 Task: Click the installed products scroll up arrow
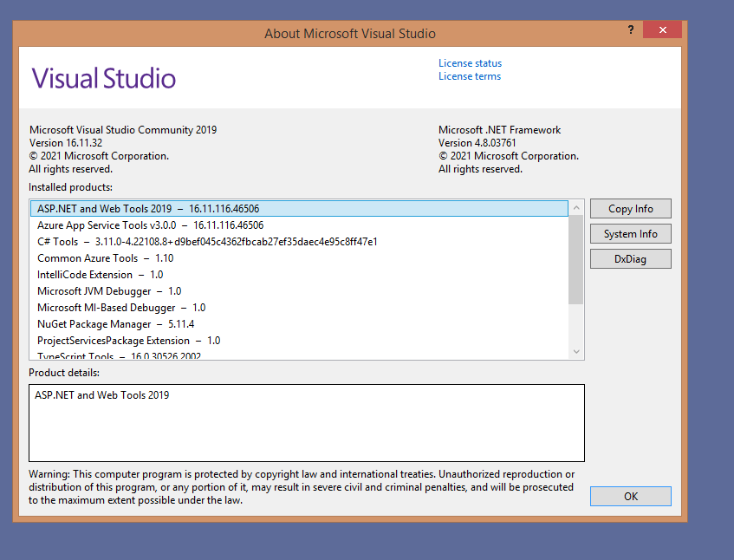pos(576,207)
